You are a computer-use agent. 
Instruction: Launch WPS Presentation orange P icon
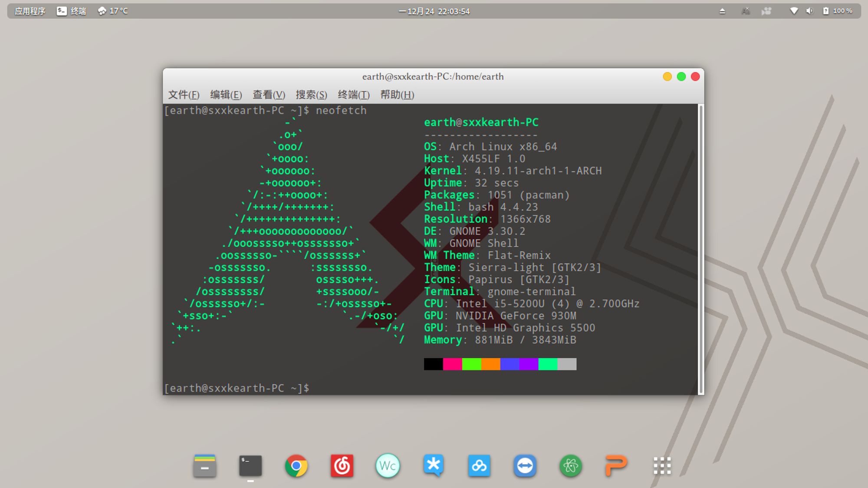tap(616, 466)
